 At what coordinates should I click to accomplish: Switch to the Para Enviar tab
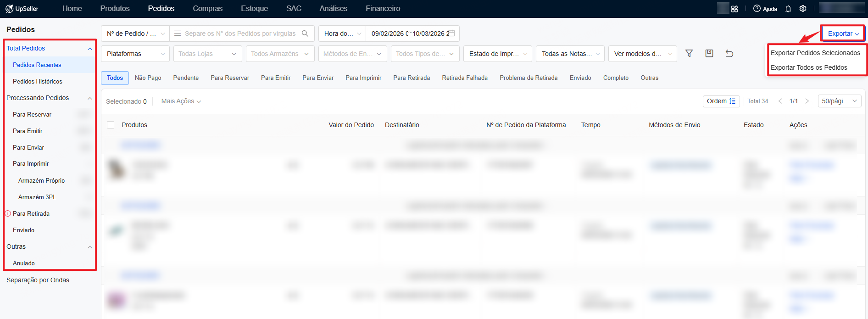[x=318, y=78]
